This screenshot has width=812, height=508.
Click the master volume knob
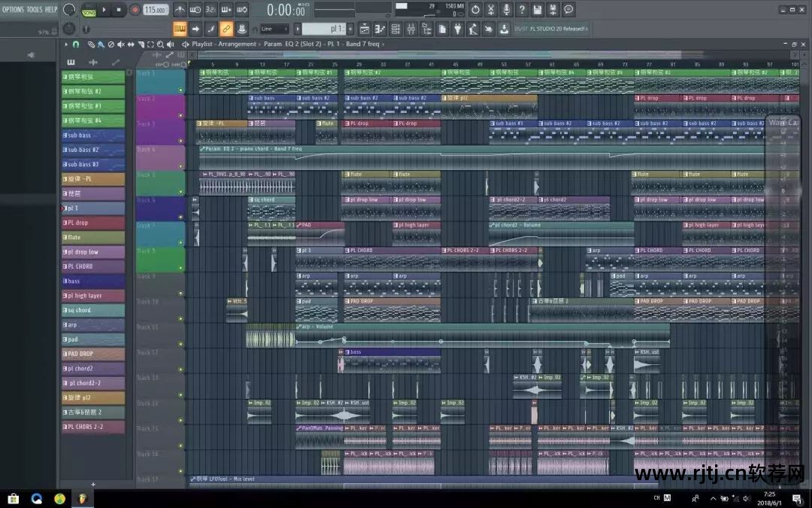(69, 10)
